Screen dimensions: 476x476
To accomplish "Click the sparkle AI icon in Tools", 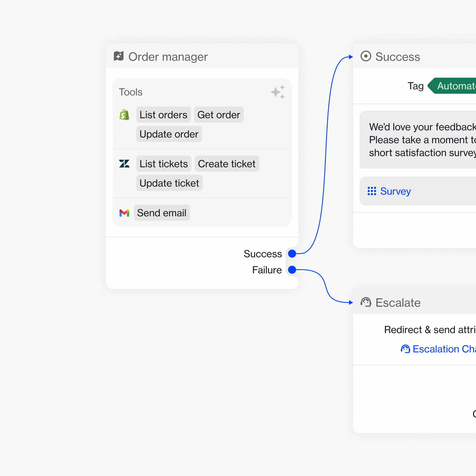I will click(x=278, y=92).
